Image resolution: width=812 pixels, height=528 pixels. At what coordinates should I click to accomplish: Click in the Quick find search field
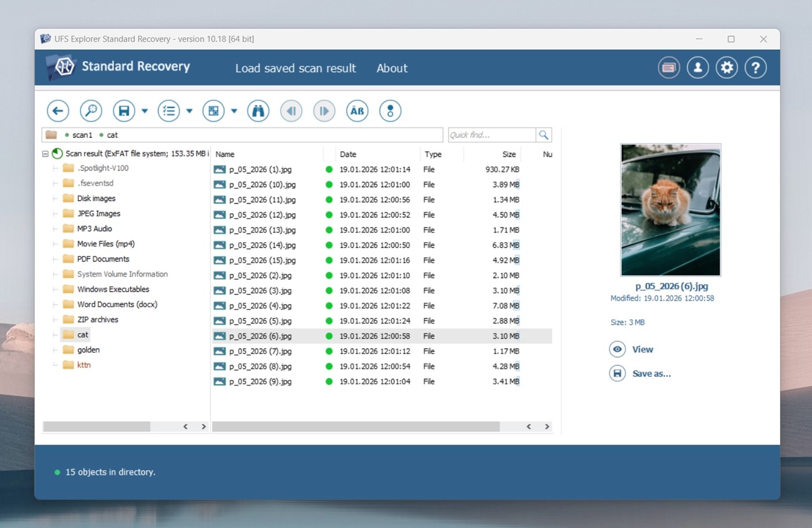click(x=492, y=134)
